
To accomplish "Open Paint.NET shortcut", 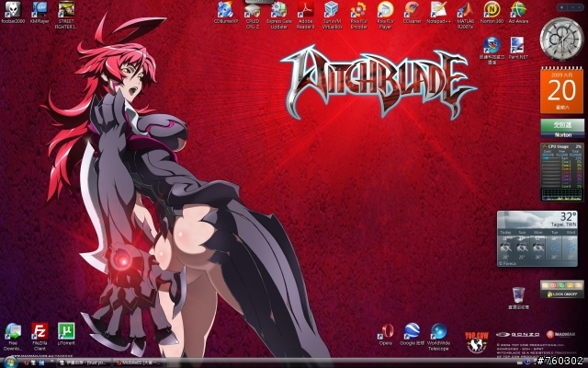I will click(x=518, y=48).
